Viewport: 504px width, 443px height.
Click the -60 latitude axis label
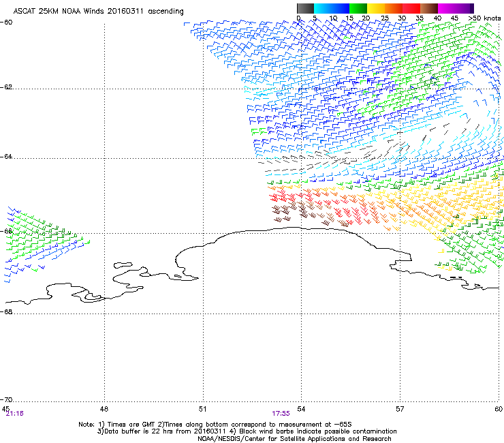[6, 22]
